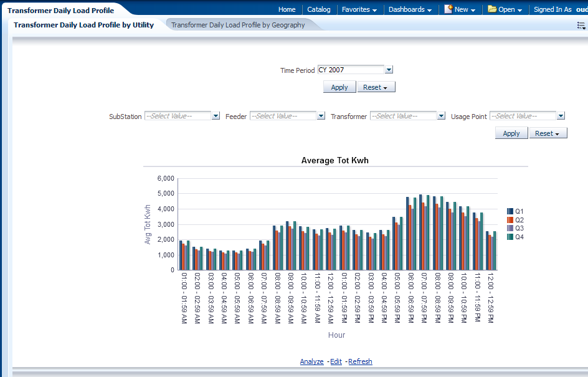Click the 6,000 y-axis value

click(166, 178)
